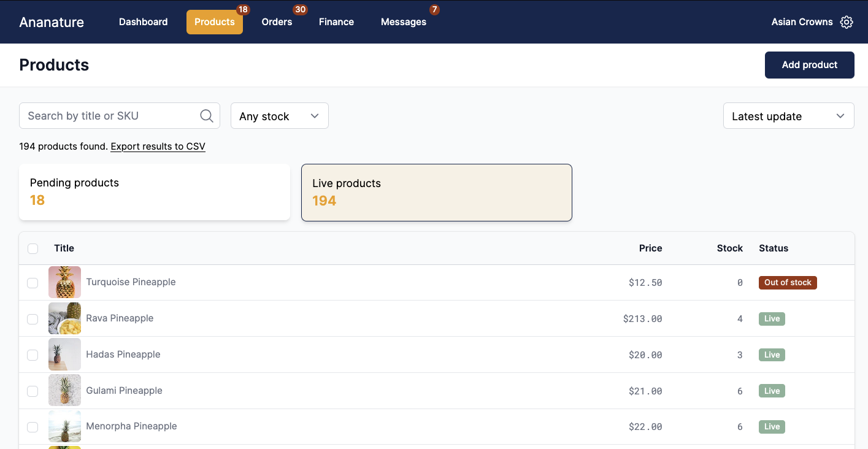The image size is (868, 449).
Task: Tick the Menorpha Pineapple row checkbox
Action: [x=33, y=427]
